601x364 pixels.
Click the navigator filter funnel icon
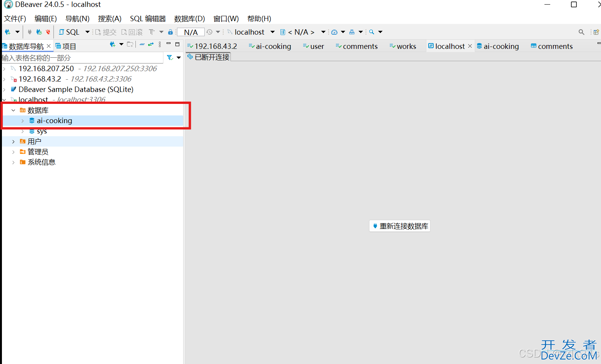pos(170,58)
